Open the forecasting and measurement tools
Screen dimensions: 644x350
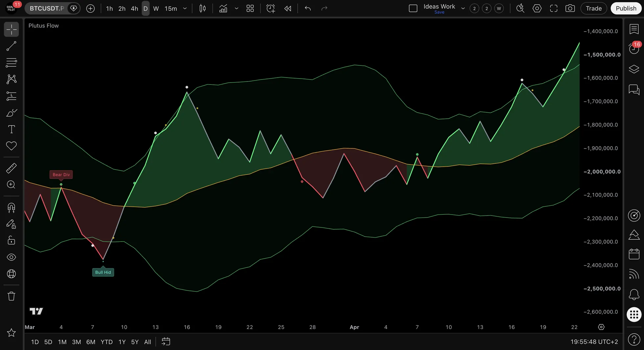click(x=11, y=96)
